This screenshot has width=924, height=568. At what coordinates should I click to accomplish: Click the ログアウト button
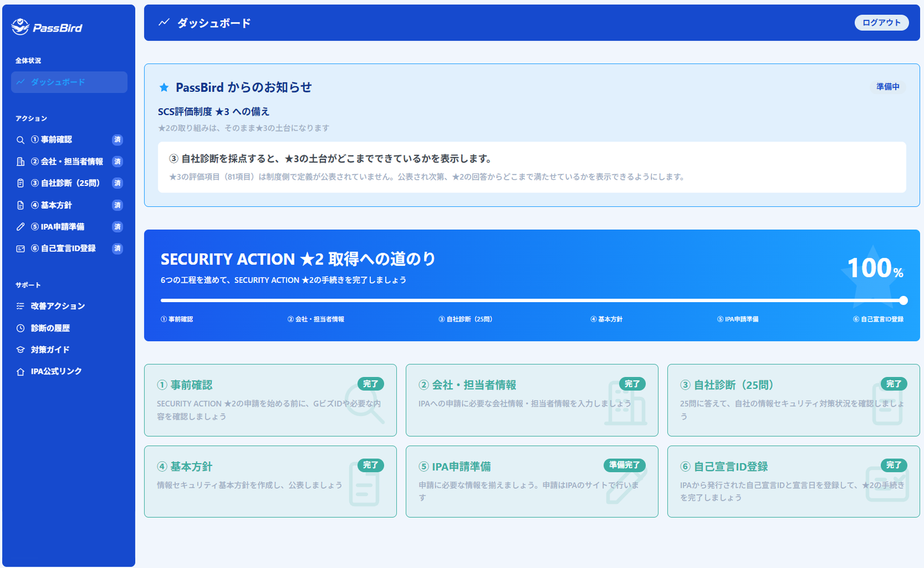coord(881,23)
